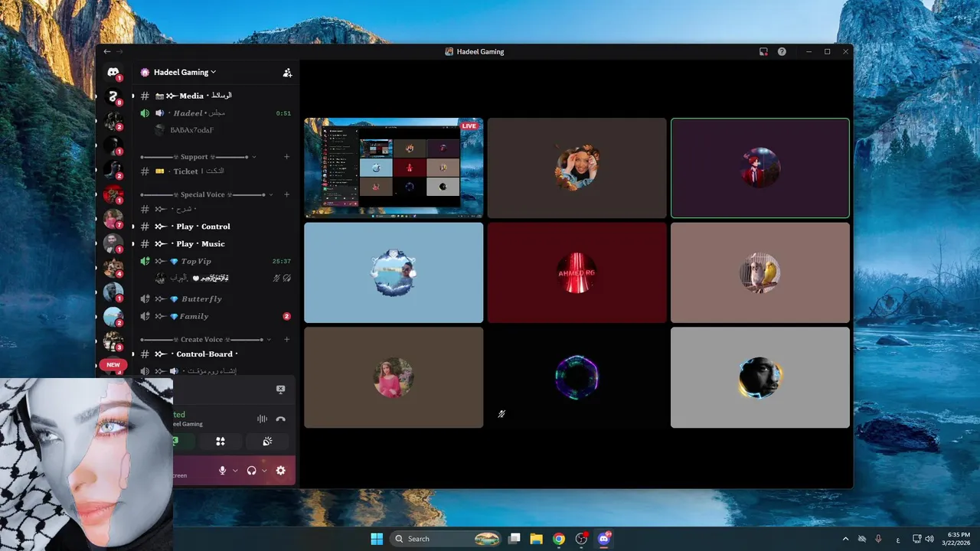The height and width of the screenshot is (551, 980).
Task: Open headphone output options arrow
Action: pyautogui.click(x=264, y=471)
